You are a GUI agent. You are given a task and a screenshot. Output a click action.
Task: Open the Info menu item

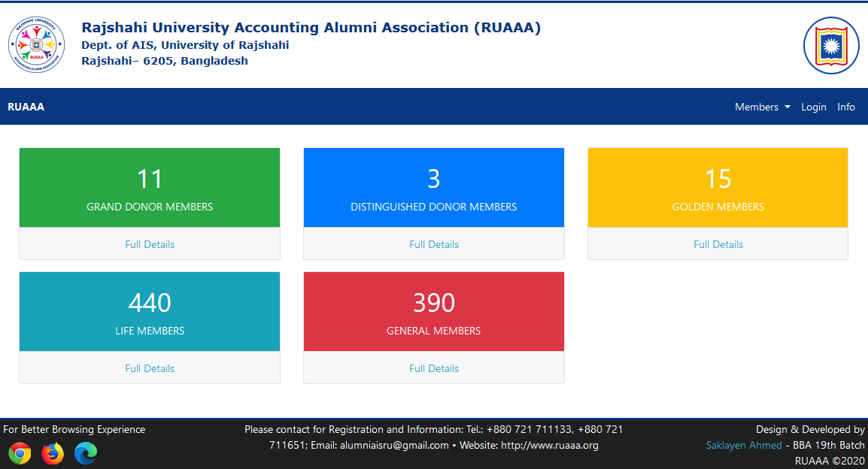(846, 107)
